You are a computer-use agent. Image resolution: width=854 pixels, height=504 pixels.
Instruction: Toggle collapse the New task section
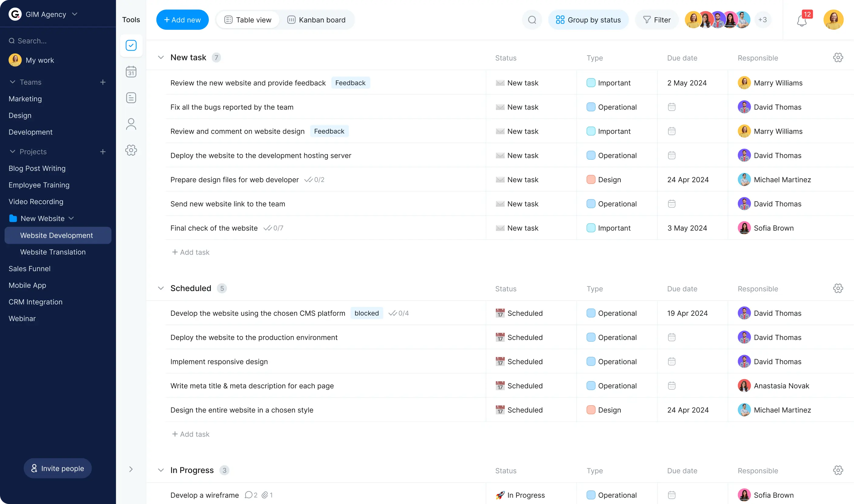click(x=161, y=57)
